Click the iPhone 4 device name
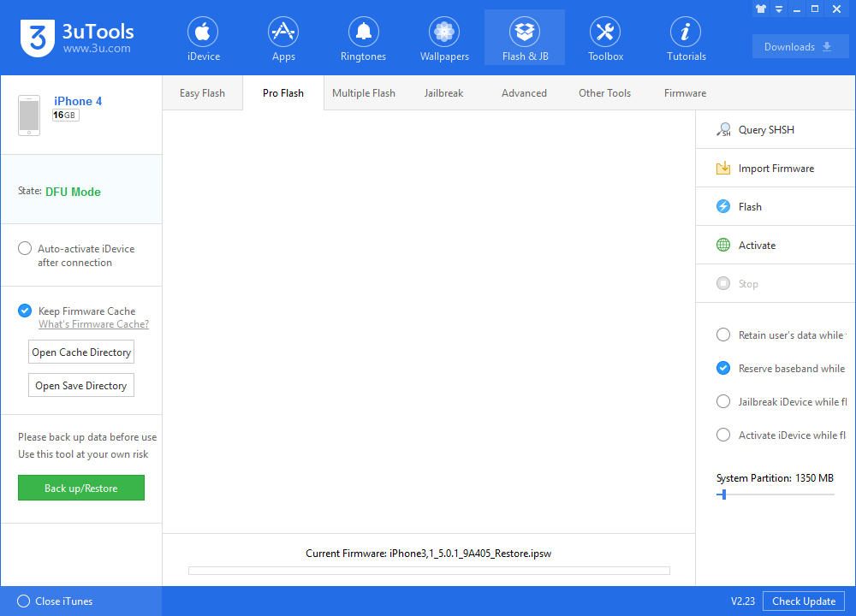This screenshot has width=856, height=616. 78,101
